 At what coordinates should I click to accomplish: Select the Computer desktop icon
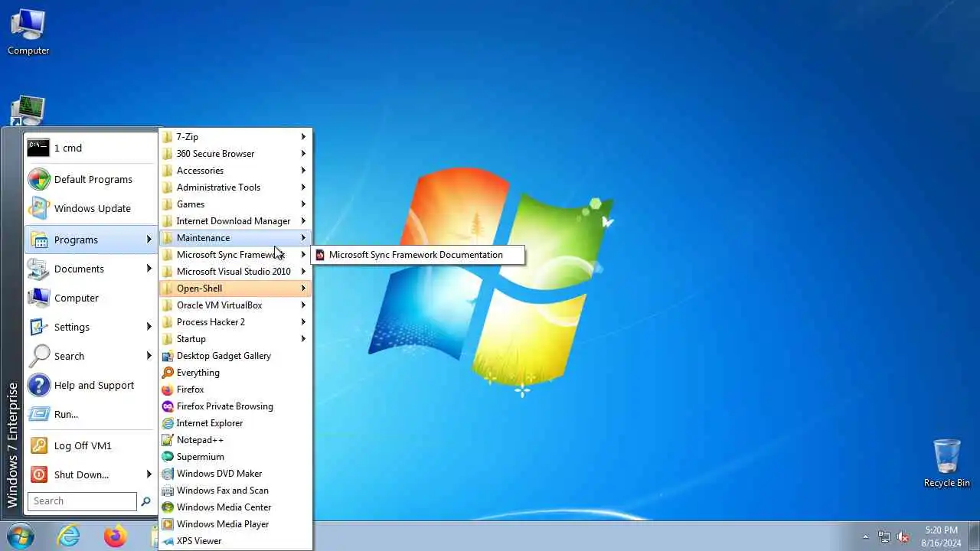tap(28, 32)
